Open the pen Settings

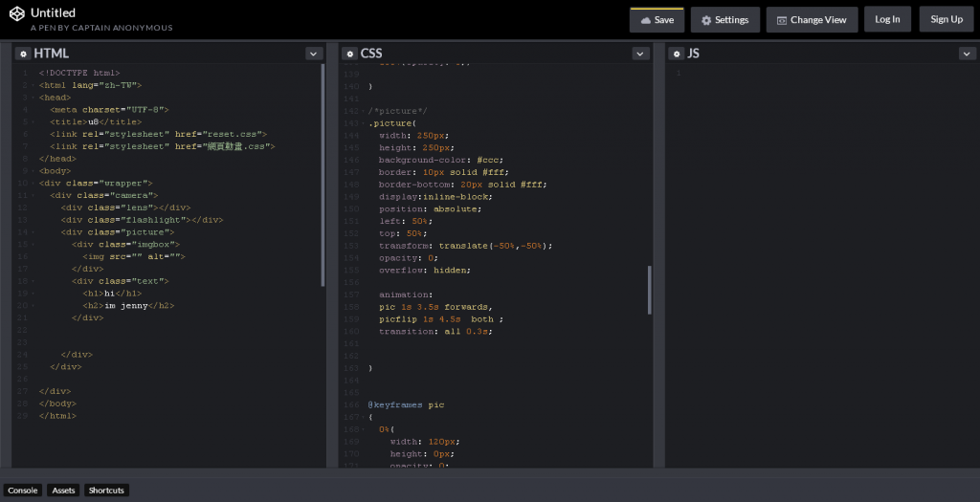pyautogui.click(x=725, y=20)
